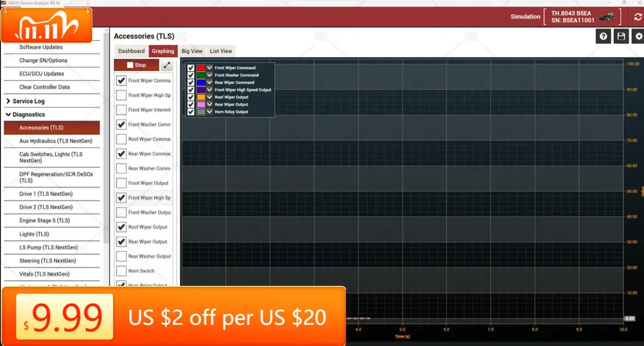Hide Front Washer Command via legend checkbox
This screenshot has height=346, width=644.
click(x=191, y=75)
